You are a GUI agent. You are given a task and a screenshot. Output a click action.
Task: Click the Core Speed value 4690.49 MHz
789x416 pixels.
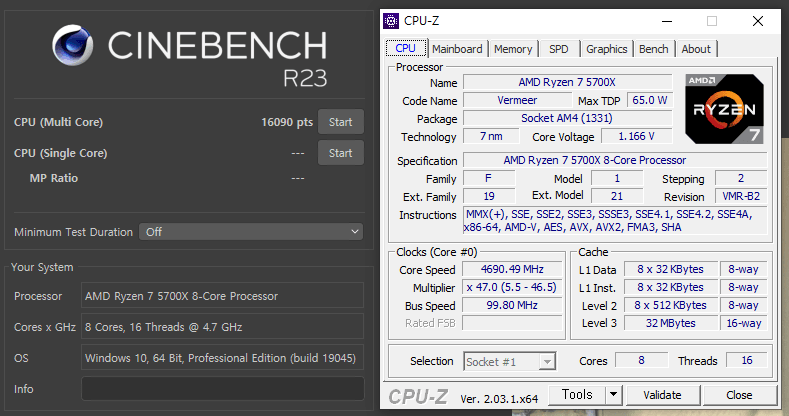(x=512, y=269)
